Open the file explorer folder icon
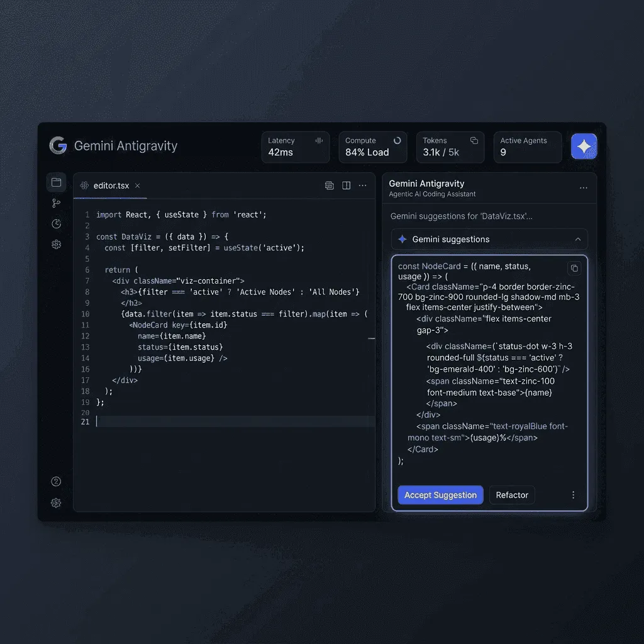The height and width of the screenshot is (644, 644). pos(56,182)
